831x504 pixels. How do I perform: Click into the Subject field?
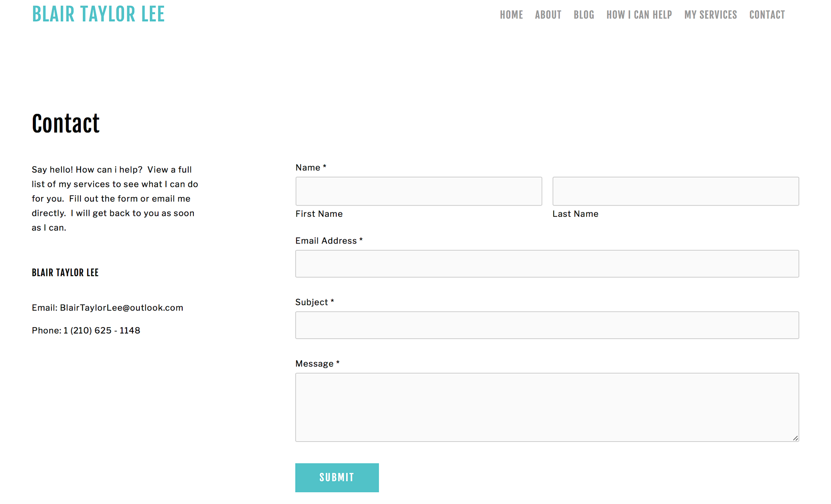pyautogui.click(x=547, y=325)
